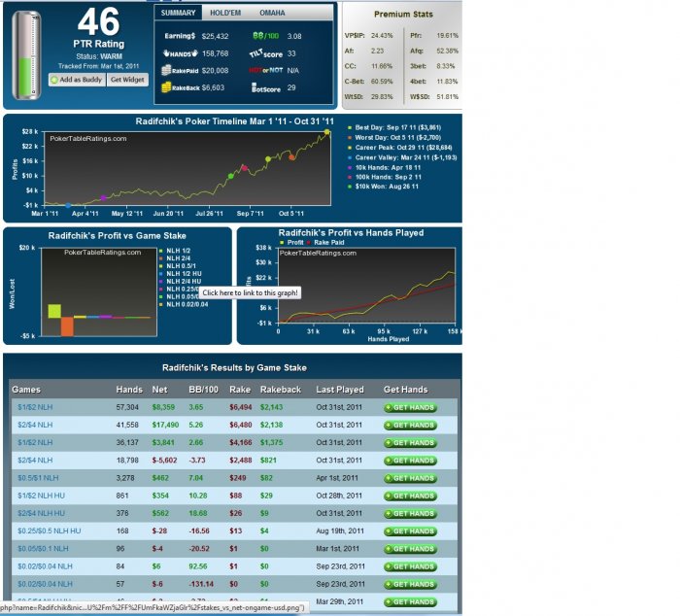Sort table by Last Played column header
Image resolution: width=680 pixels, height=616 pixels.
pyautogui.click(x=340, y=390)
